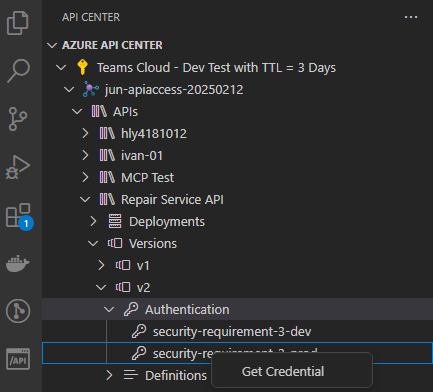Select the Repair Service API label
The width and height of the screenshot is (433, 392).
pos(172,200)
